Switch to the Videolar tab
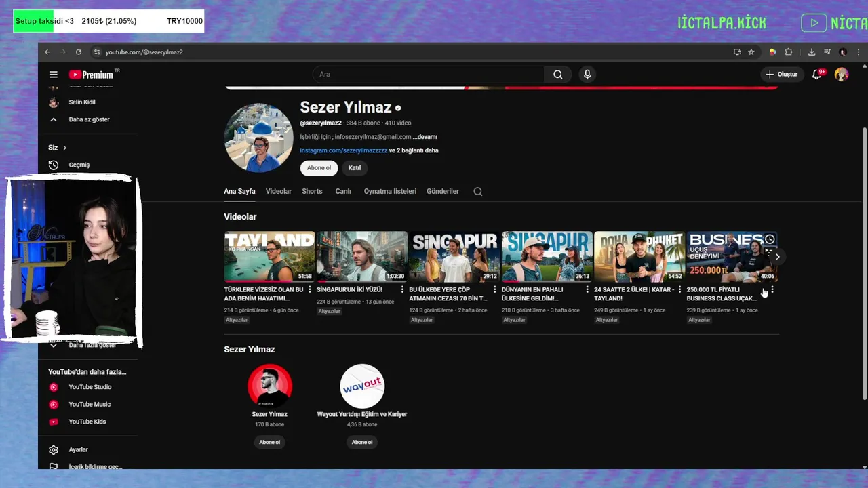 (279, 192)
